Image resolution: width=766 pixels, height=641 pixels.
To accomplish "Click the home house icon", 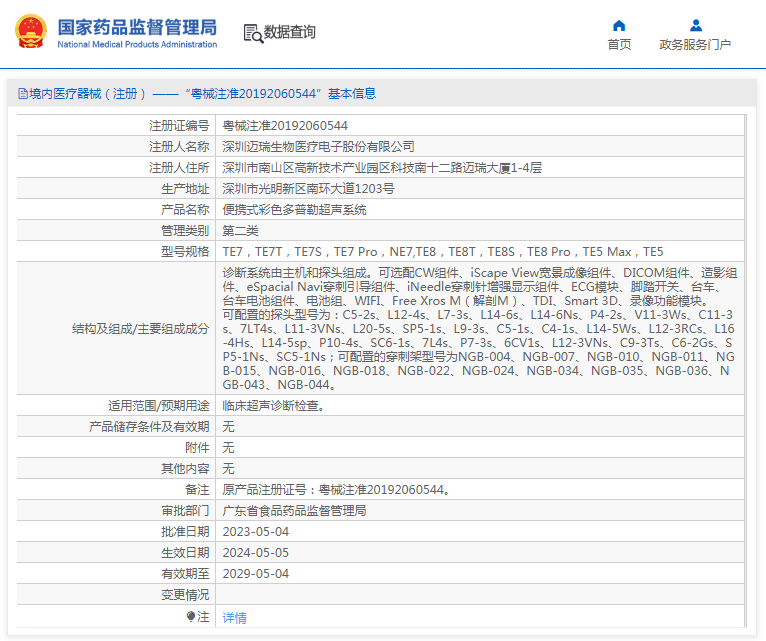I will click(x=619, y=25).
